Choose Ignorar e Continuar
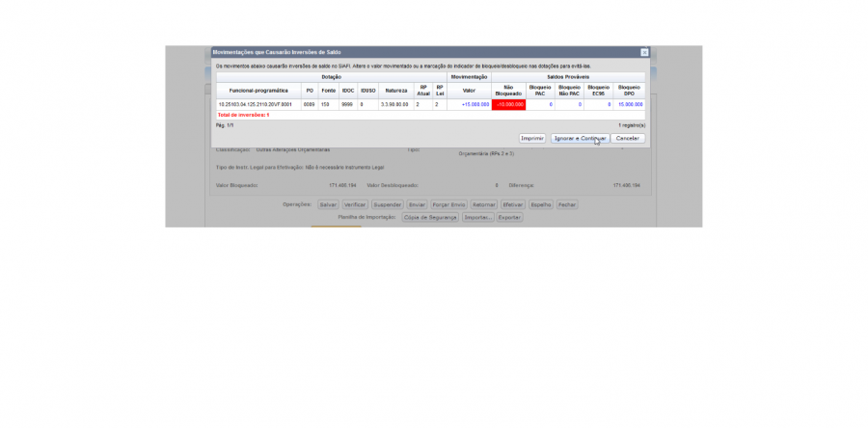 click(580, 138)
